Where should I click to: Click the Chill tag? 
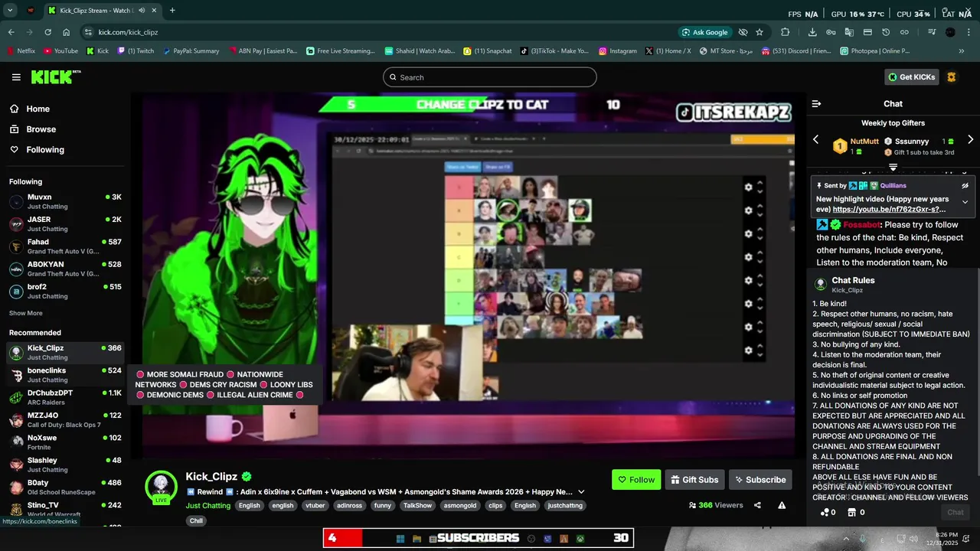coord(197,521)
